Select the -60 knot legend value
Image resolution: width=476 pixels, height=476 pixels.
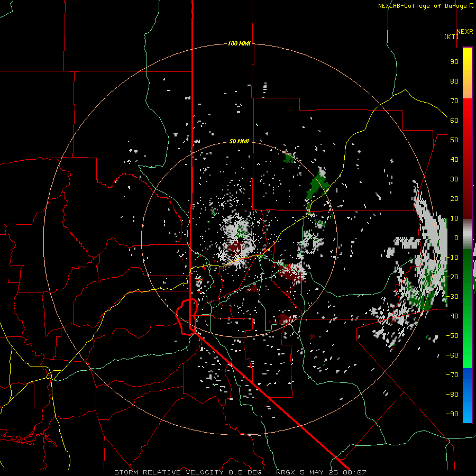click(452, 355)
